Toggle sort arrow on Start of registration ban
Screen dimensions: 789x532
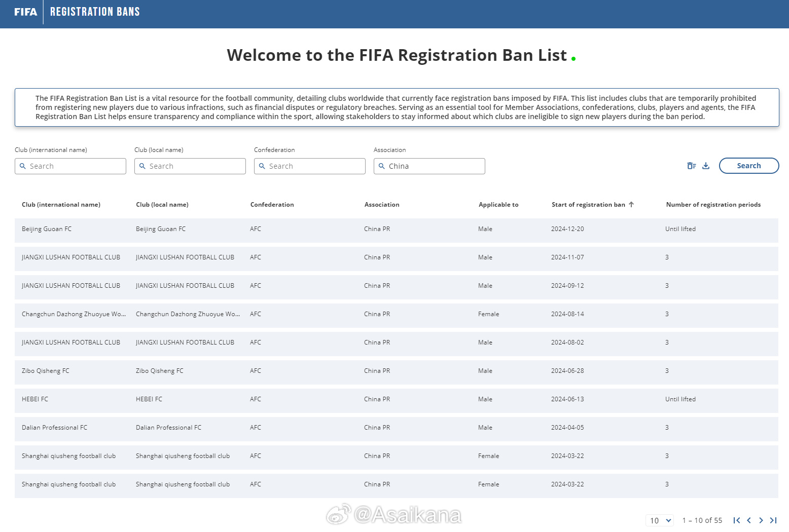click(x=631, y=205)
